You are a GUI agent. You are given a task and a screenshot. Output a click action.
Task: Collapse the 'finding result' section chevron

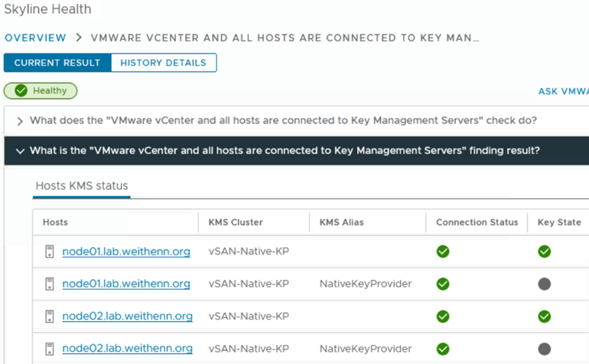(20, 151)
